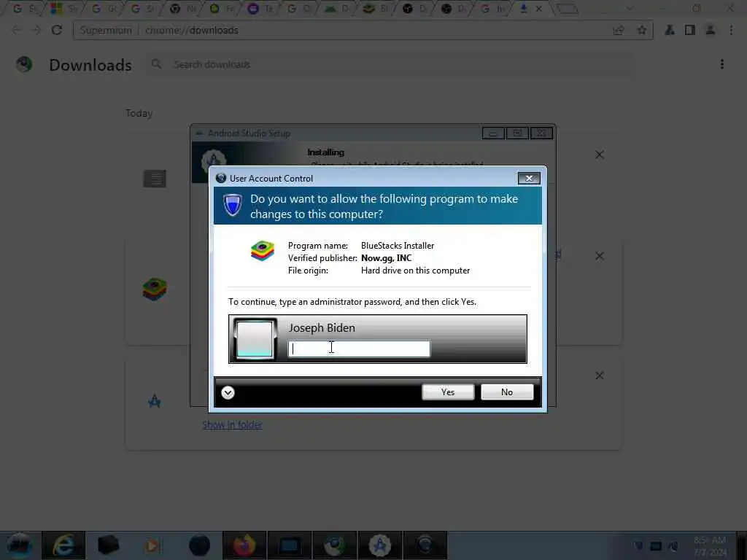Open Firefox from the taskbar
747x560 pixels.
click(244, 545)
